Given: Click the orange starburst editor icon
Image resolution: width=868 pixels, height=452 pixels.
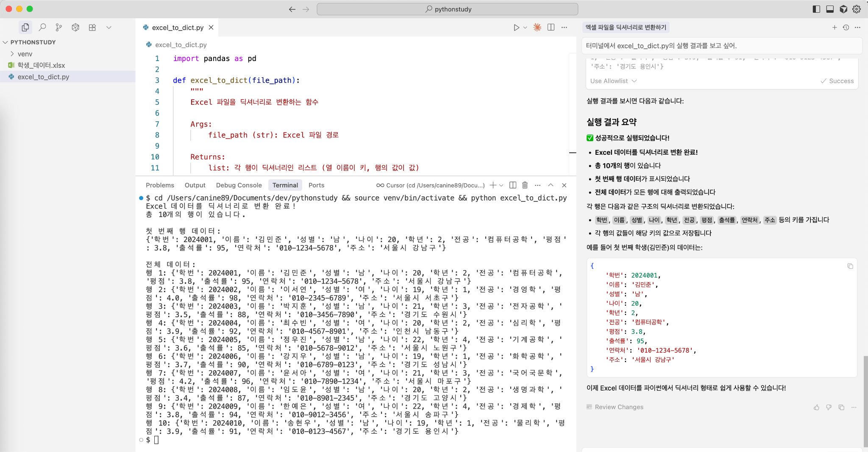Looking at the screenshot, I should 537,28.
